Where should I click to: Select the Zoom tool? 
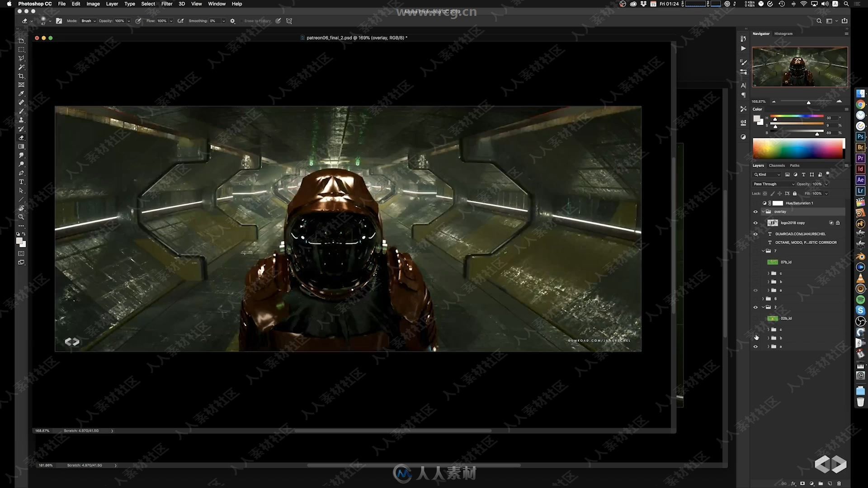(x=21, y=217)
